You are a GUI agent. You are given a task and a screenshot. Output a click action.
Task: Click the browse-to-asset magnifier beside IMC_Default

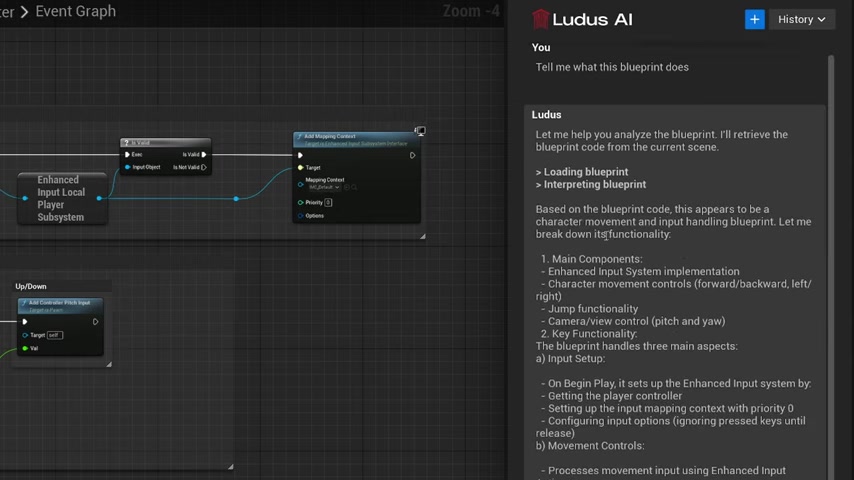point(354,187)
